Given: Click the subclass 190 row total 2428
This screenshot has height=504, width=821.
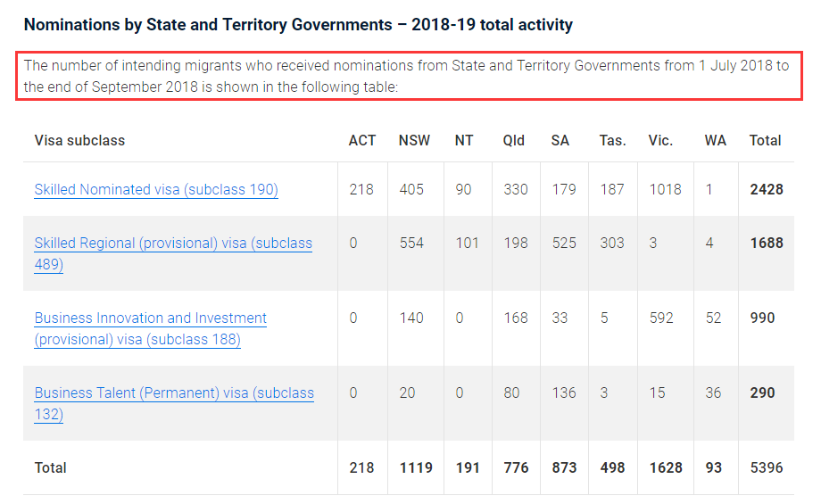Looking at the screenshot, I should 766,189.
